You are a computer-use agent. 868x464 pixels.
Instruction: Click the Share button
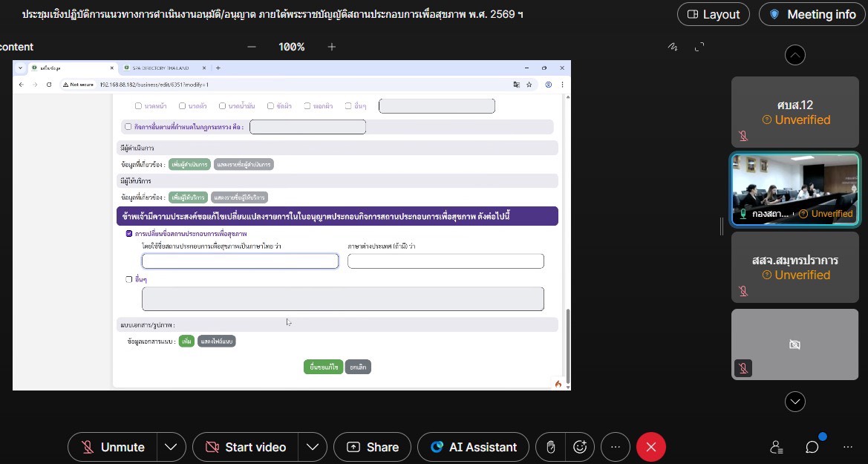pyautogui.click(x=373, y=447)
